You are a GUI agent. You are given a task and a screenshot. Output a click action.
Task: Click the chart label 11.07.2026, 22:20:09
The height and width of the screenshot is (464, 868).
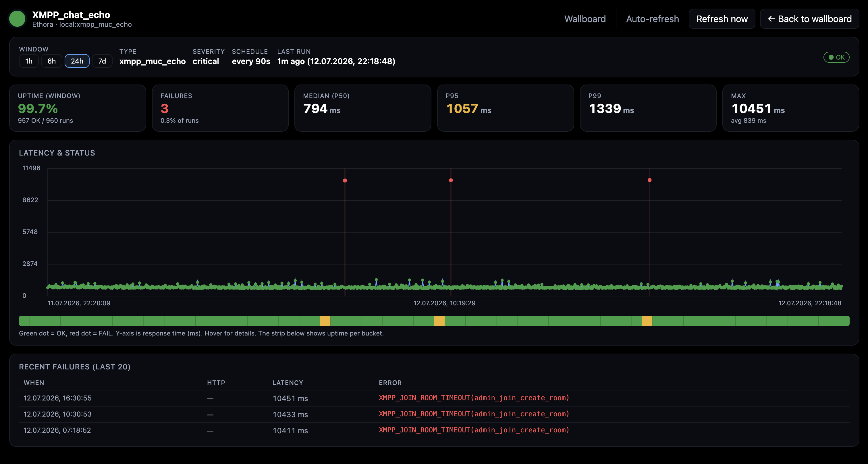coord(79,303)
